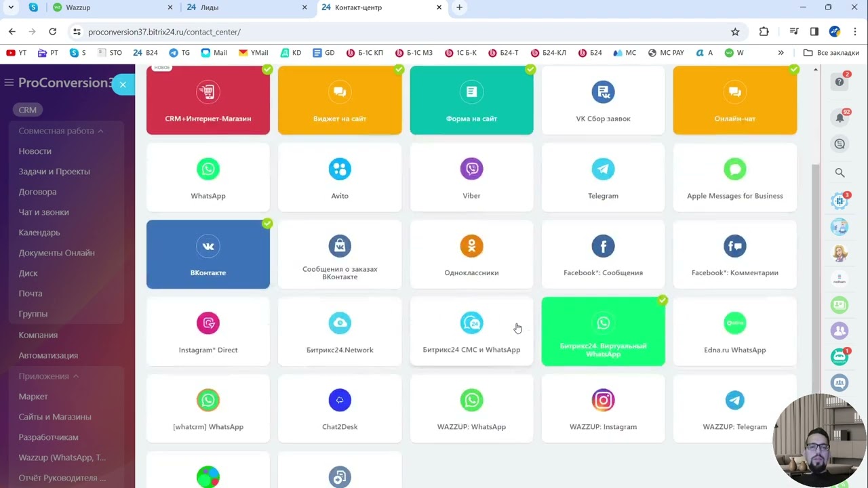Image resolution: width=868 pixels, height=488 pixels.
Task: Open the WhatsApp channel card
Action: click(x=208, y=178)
